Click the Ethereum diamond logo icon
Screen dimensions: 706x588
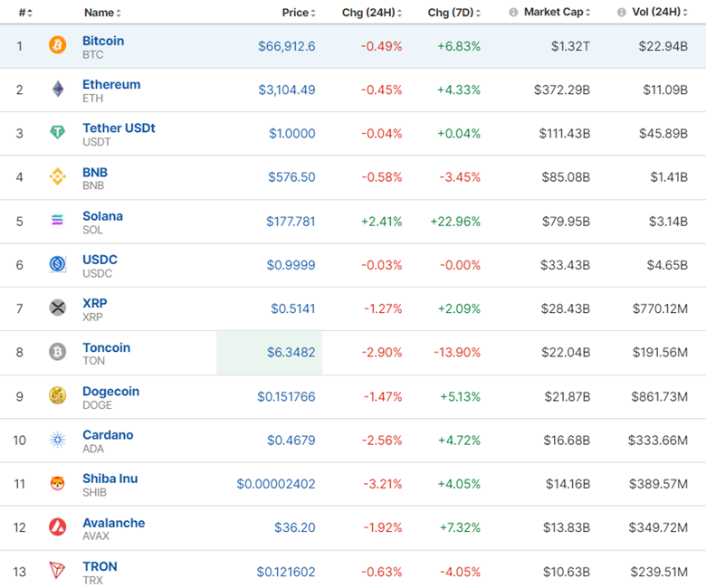point(58,89)
